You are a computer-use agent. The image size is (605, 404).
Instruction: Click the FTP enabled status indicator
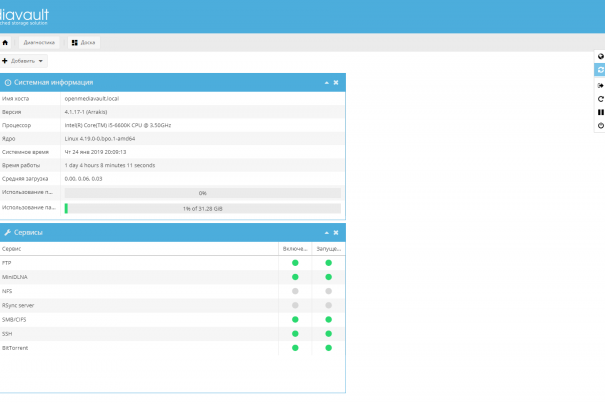[x=295, y=263]
